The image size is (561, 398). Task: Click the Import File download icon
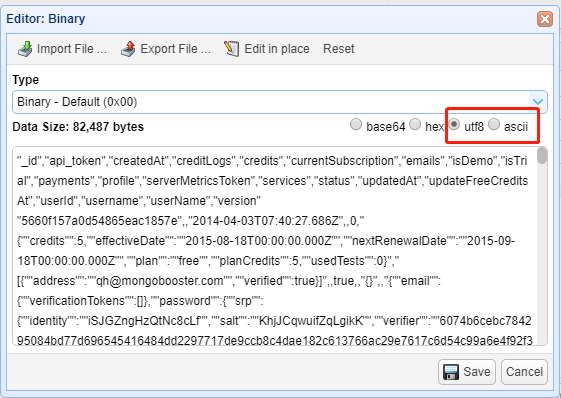(25, 49)
